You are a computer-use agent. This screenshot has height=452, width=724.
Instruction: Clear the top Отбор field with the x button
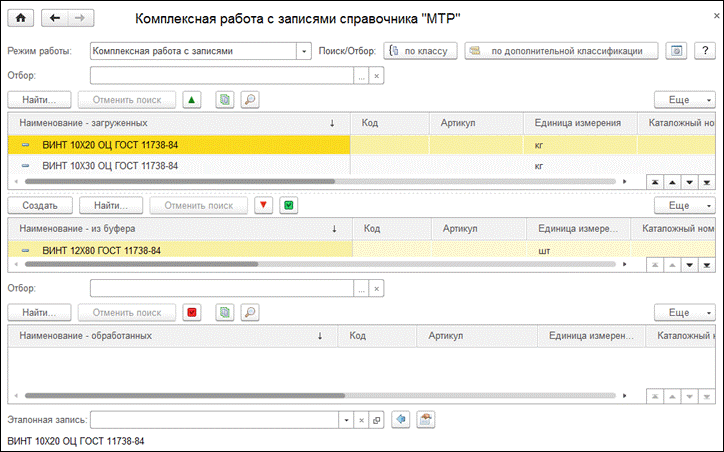[x=376, y=76]
